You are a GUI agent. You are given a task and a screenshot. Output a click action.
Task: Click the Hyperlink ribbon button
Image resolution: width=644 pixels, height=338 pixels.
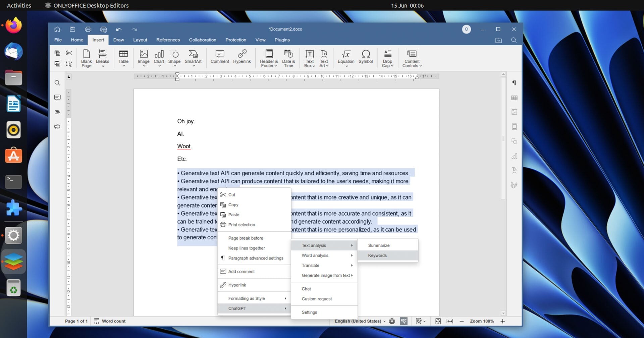[242, 57]
